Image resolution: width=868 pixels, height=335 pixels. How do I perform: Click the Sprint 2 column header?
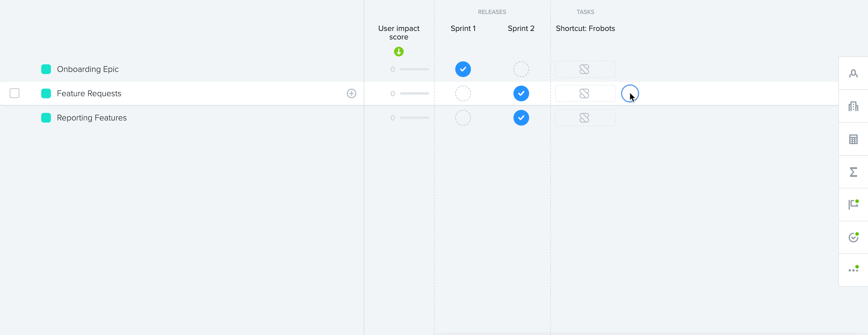point(521,28)
